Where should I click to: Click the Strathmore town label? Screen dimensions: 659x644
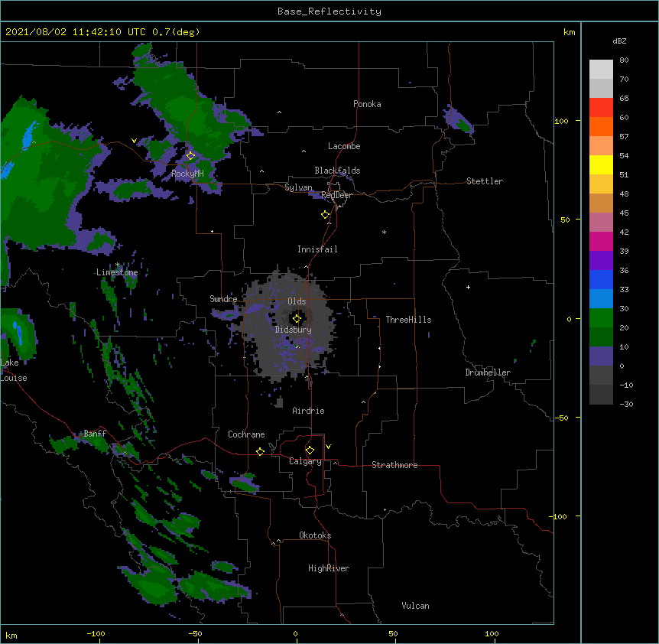point(394,465)
